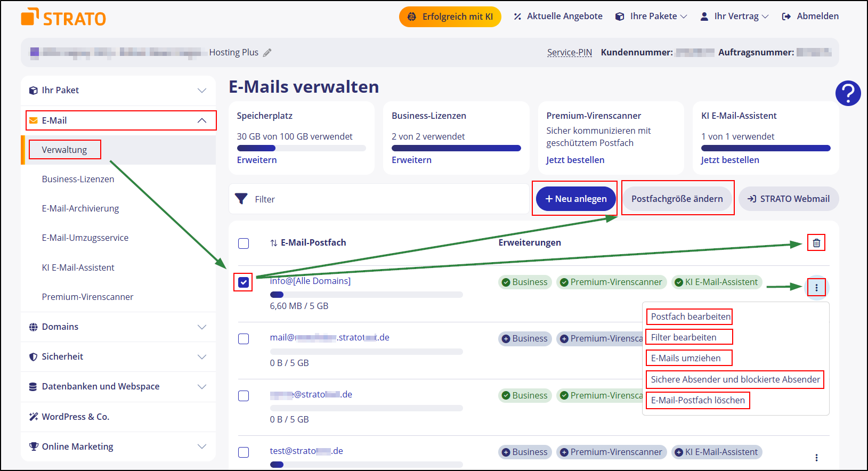Tick checkbox for test@strato mailbox
This screenshot has width=868, height=471.
[244, 452]
